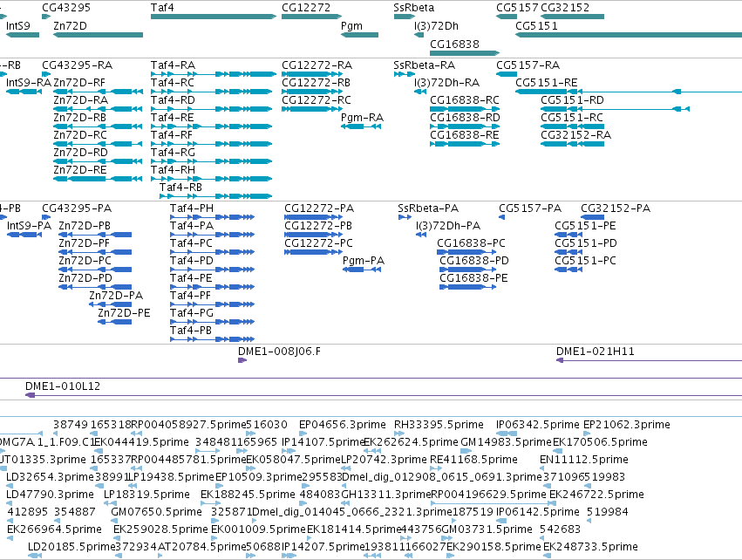Click the RE41168.5prime EST label
This screenshot has height=560, width=742.
pos(473,460)
